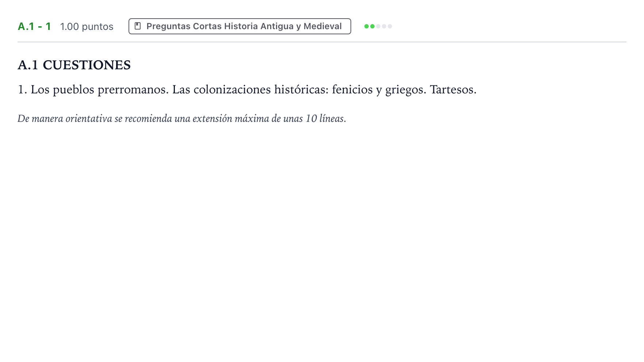Screen dimensions: 644x362
Task: Select the green A.1 - 1 question label
Action: [x=34, y=26]
